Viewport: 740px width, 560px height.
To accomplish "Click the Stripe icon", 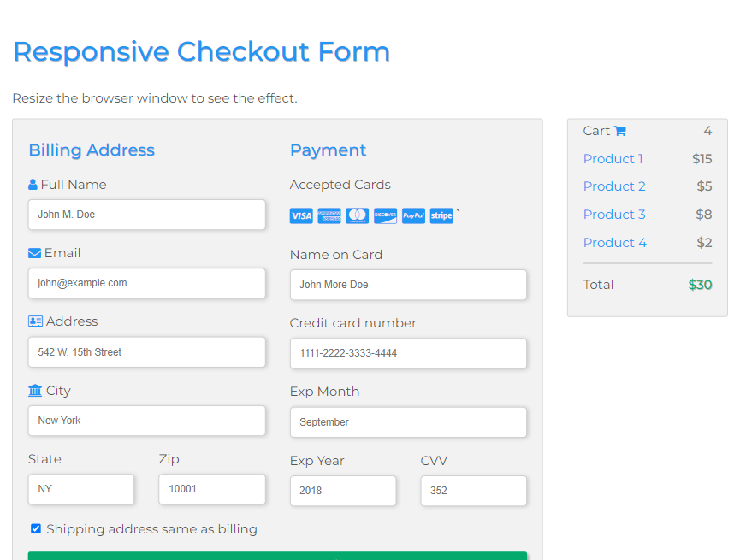I will pyautogui.click(x=441, y=216).
